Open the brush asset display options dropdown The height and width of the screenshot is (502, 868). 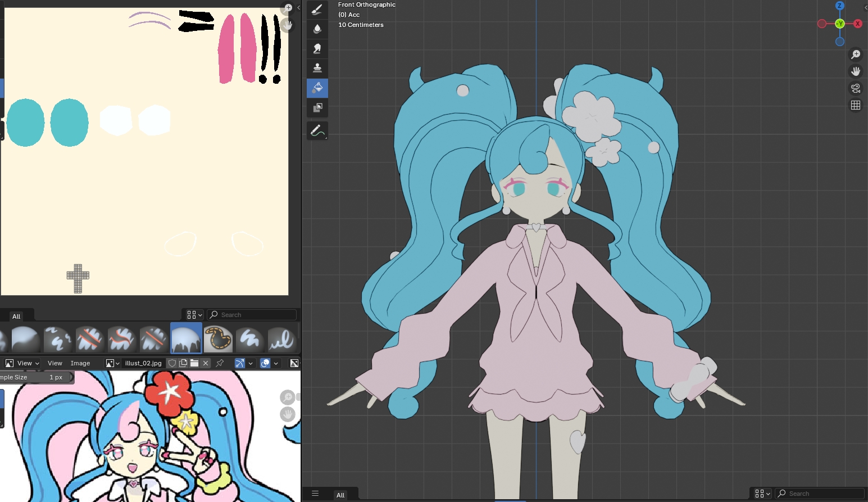click(x=194, y=315)
